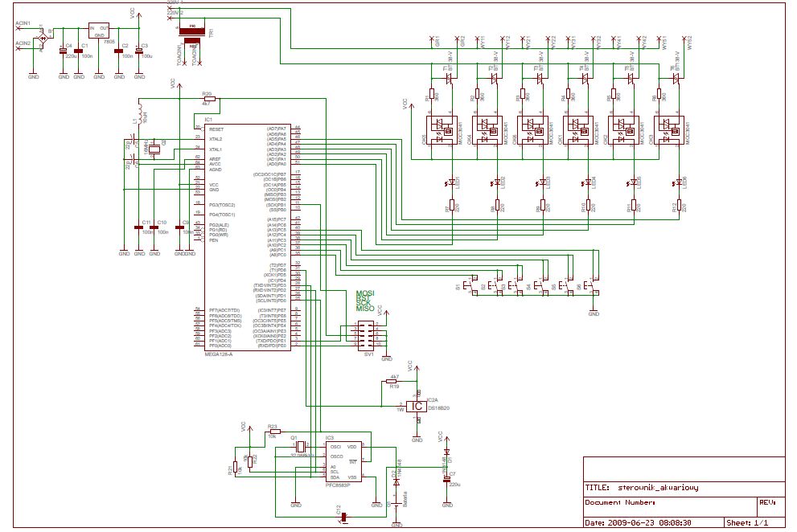The image size is (797, 532).
Task: Click the Sheet 1/1 text
Action: pos(747,522)
